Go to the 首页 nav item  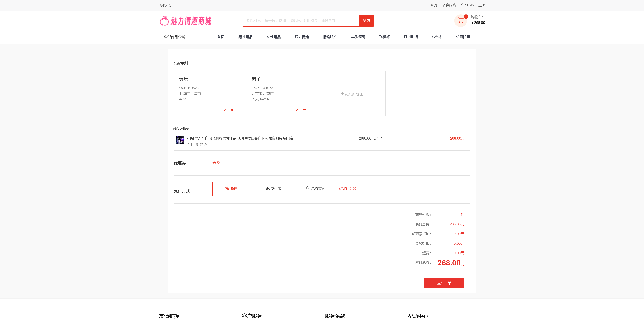(x=221, y=37)
